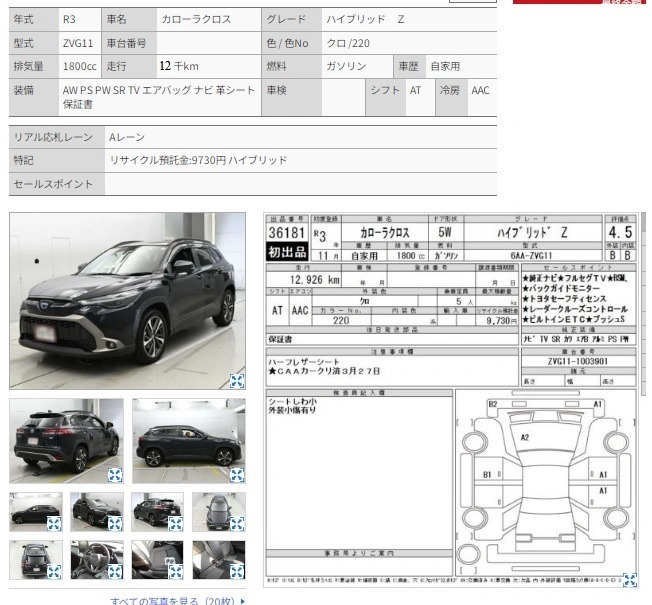
Task: Enlarge the auction sheet using its expand icon
Action: point(630,580)
